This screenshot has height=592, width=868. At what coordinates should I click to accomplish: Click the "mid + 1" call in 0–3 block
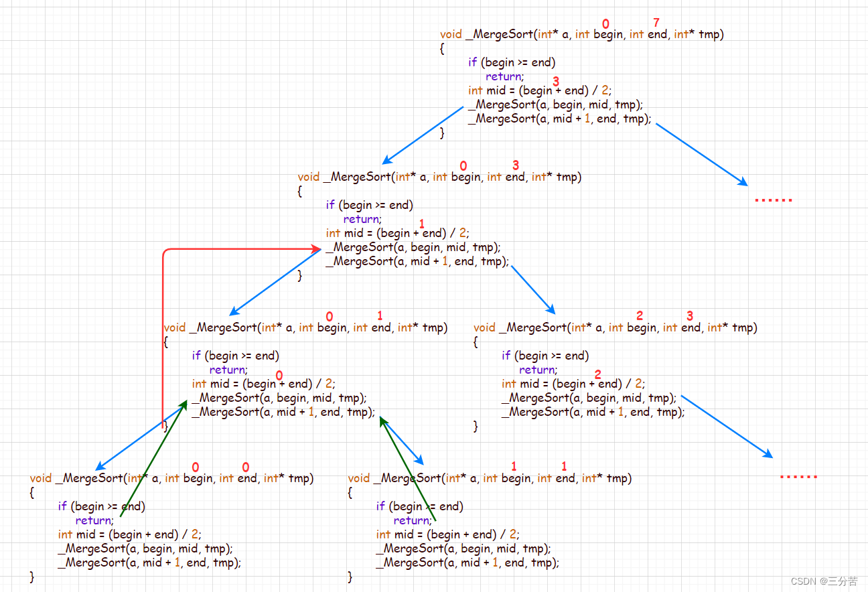point(417,261)
